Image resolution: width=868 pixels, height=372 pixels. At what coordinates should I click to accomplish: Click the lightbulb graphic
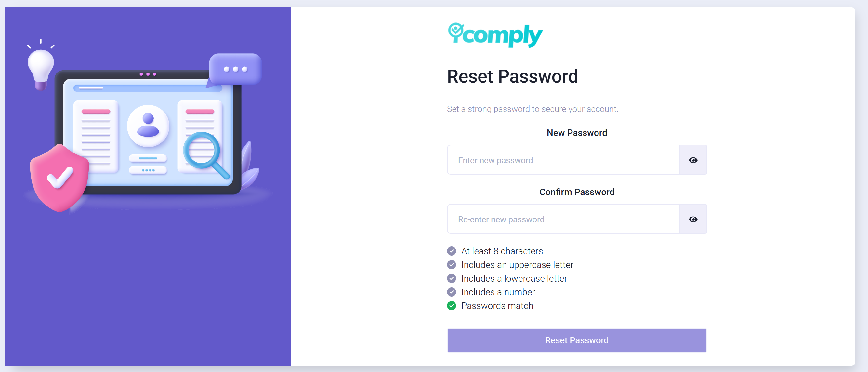coord(41,65)
